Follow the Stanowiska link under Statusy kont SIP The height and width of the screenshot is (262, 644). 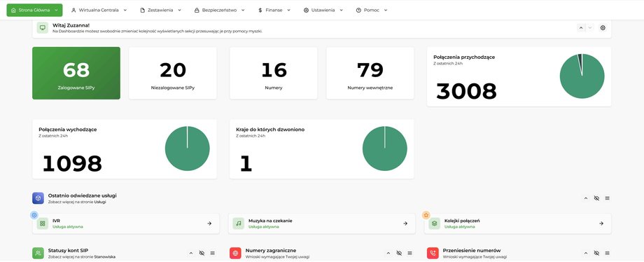click(105, 256)
